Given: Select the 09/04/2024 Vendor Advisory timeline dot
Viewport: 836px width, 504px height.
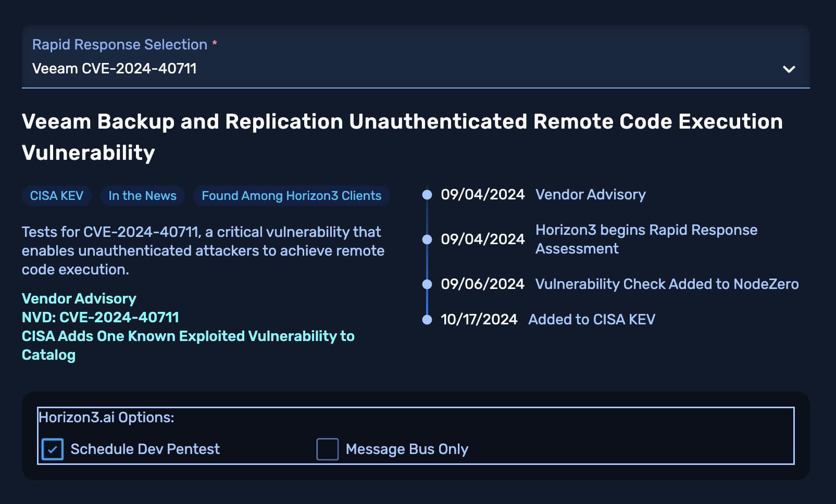Looking at the screenshot, I should click(x=427, y=195).
